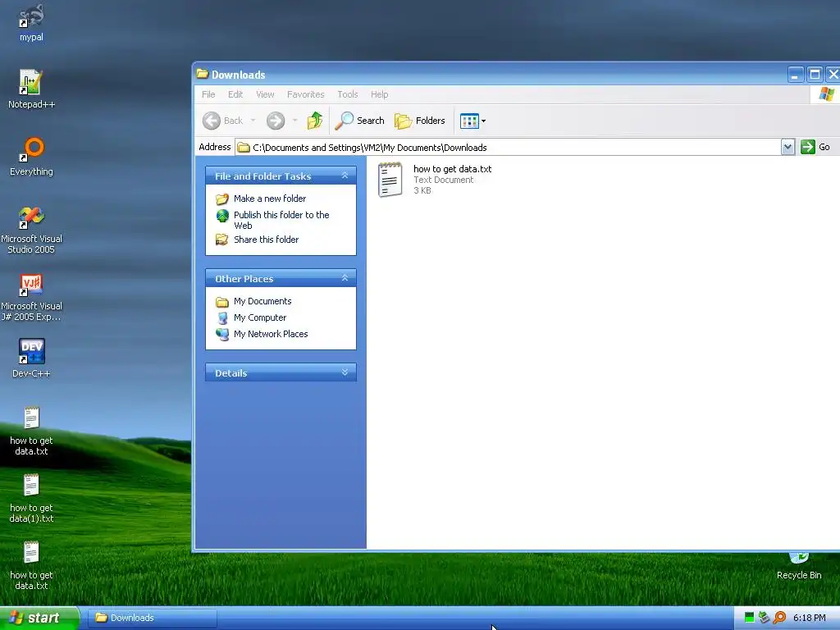Open the Favorites menu

coord(305,94)
